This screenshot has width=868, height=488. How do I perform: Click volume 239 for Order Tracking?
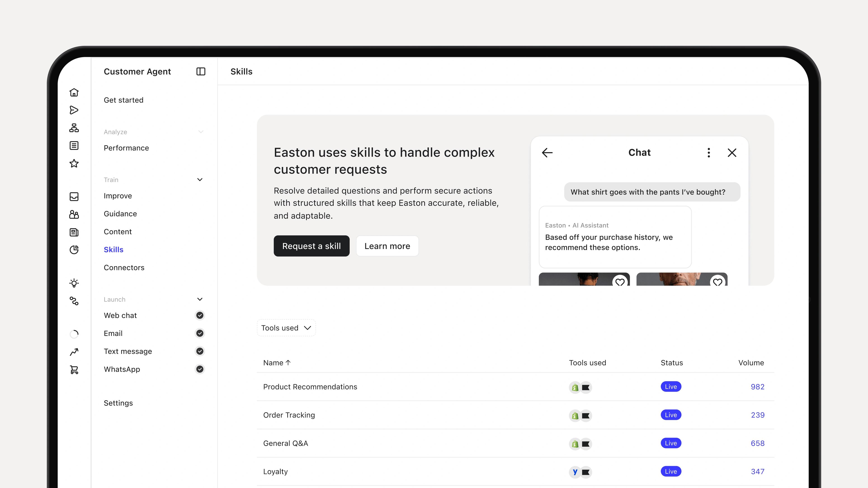click(757, 415)
